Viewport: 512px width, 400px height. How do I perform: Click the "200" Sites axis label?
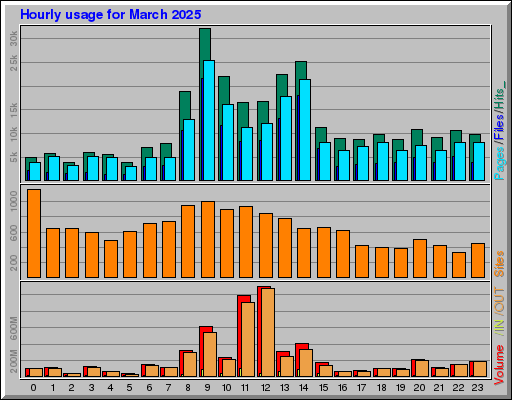[14, 263]
